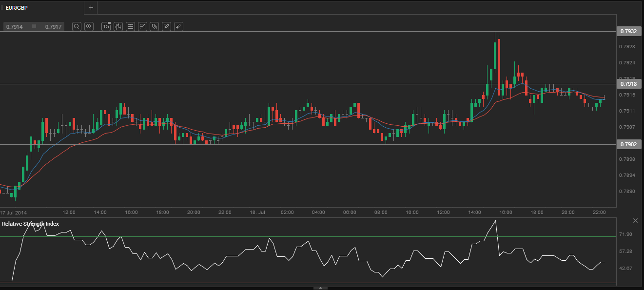
Task: Click the 0.7917 ask price
Action: click(x=53, y=27)
